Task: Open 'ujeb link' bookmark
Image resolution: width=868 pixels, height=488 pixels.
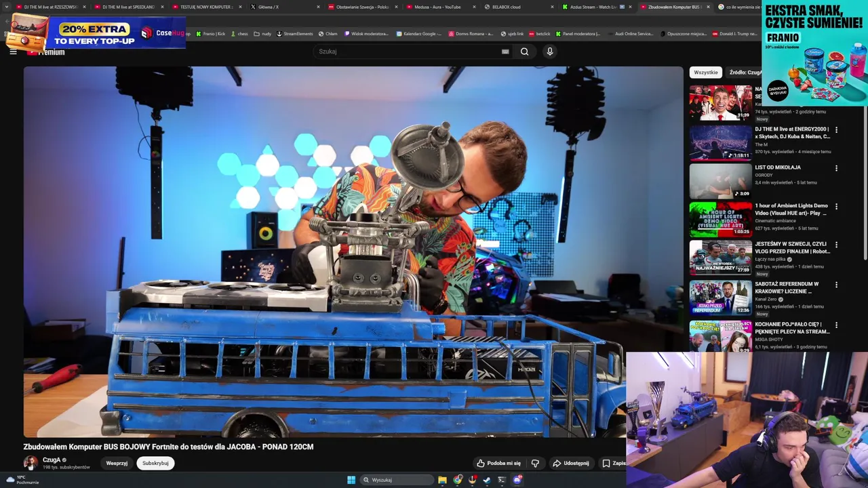Action: (x=512, y=33)
